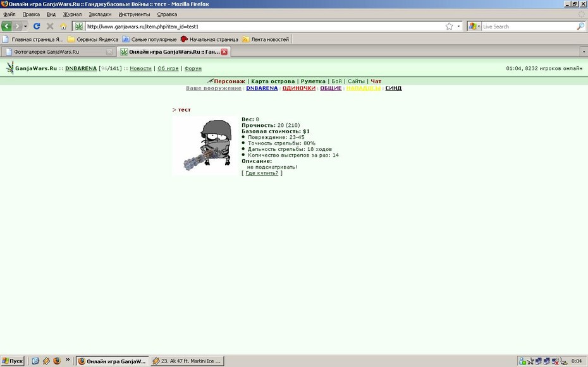Click the stop loading X icon
The image size is (588, 367).
[50, 27]
